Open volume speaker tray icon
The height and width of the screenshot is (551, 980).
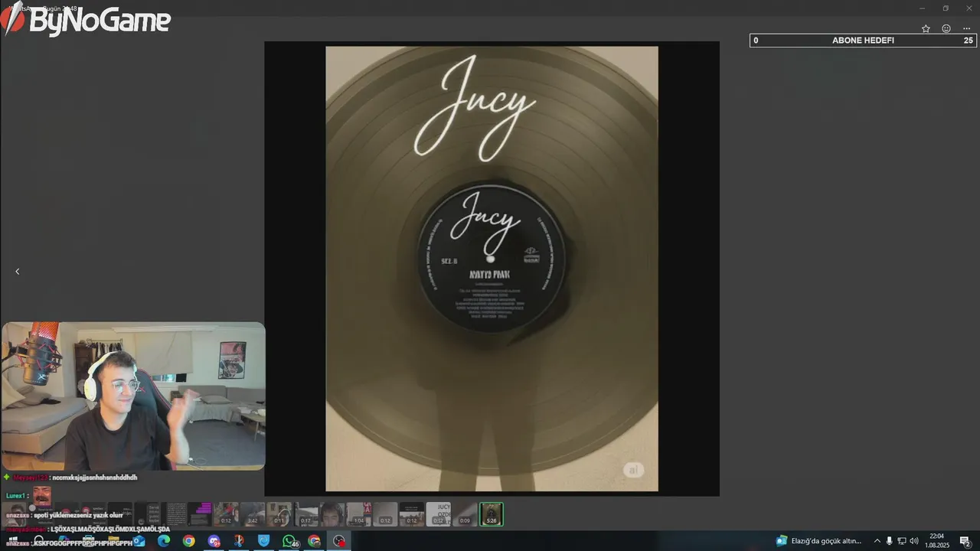click(914, 541)
